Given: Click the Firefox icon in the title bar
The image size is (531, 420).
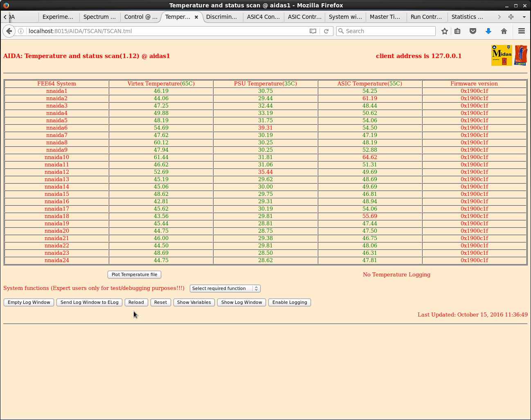Looking at the screenshot, I should click(x=6, y=5).
